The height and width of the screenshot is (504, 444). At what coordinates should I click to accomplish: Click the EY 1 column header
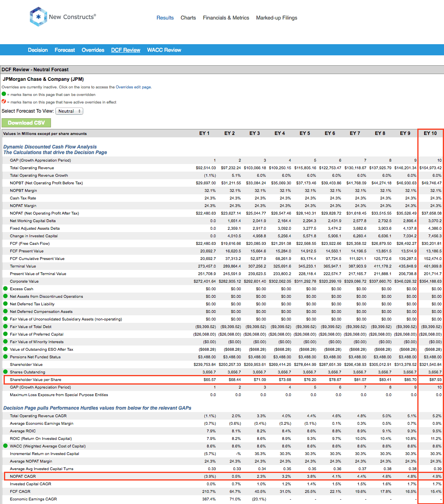(x=204, y=133)
